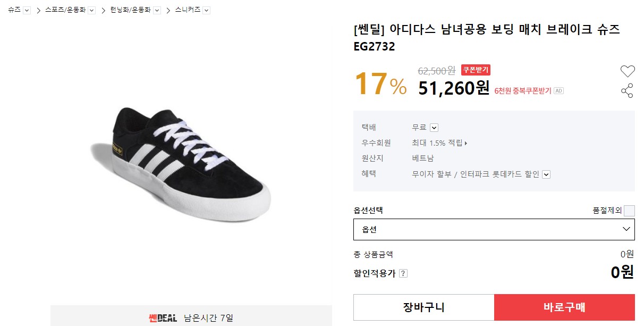Click the question mark help icon beside 할인적용가
The width and height of the screenshot is (644, 326).
click(x=403, y=273)
